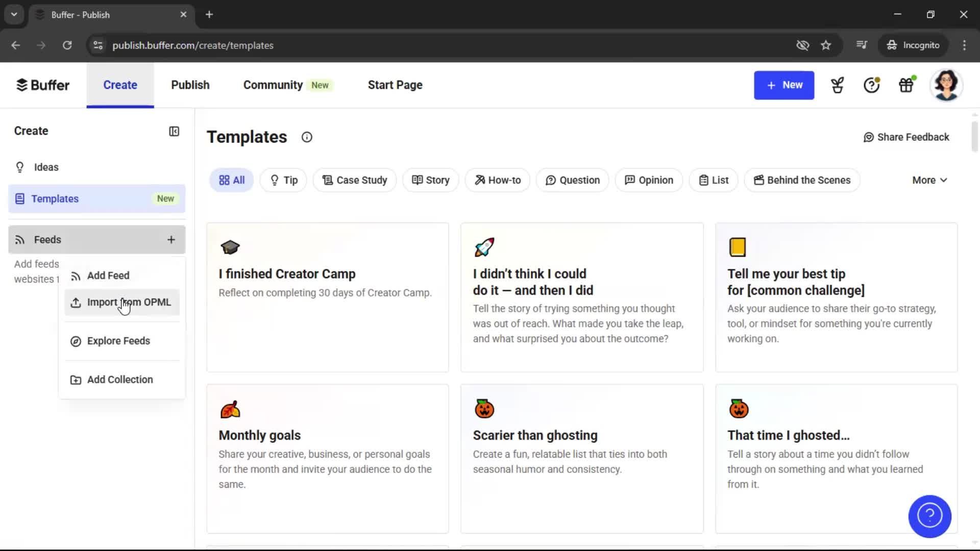The width and height of the screenshot is (980, 551).
Task: Switch to the Publish tab
Action: (x=190, y=85)
